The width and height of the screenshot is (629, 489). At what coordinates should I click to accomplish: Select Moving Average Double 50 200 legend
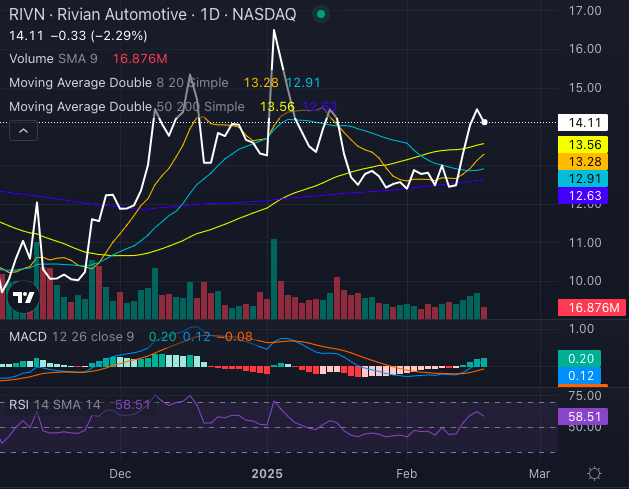(126, 106)
